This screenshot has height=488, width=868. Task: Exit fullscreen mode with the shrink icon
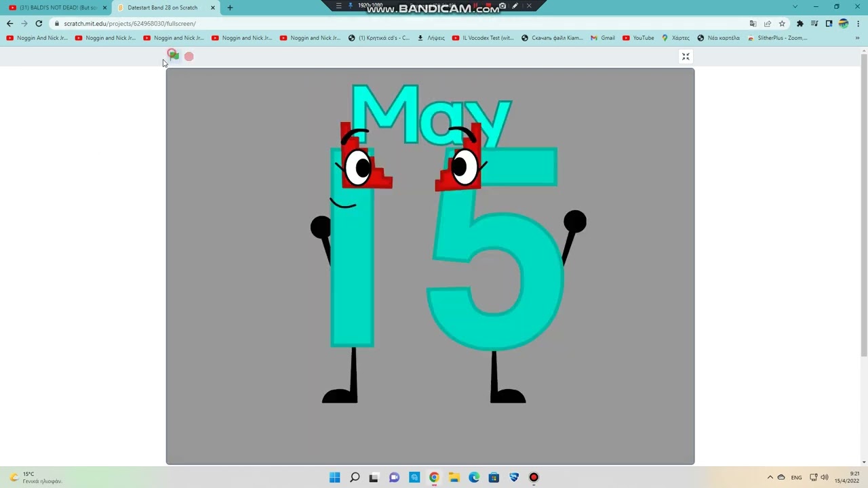point(686,56)
